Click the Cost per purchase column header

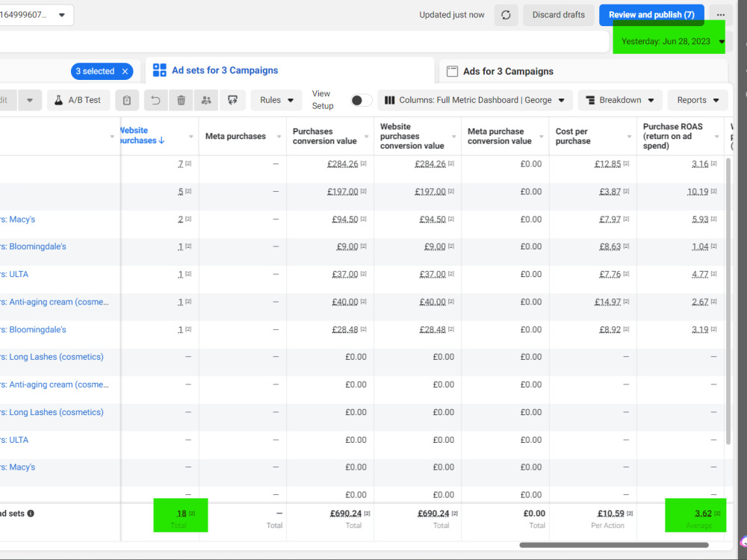click(x=573, y=136)
